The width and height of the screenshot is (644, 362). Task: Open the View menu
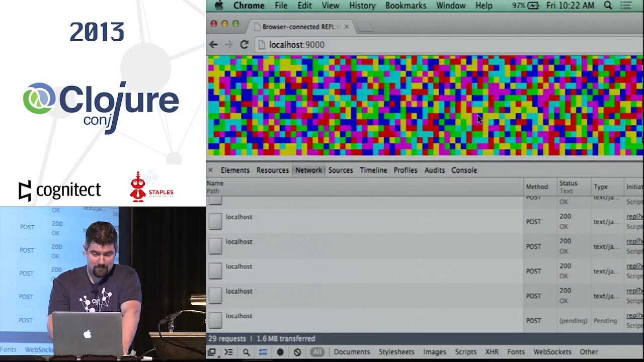[330, 6]
